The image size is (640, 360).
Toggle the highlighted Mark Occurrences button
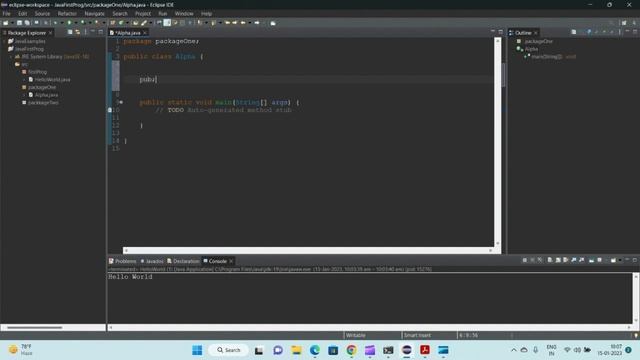click(167, 23)
